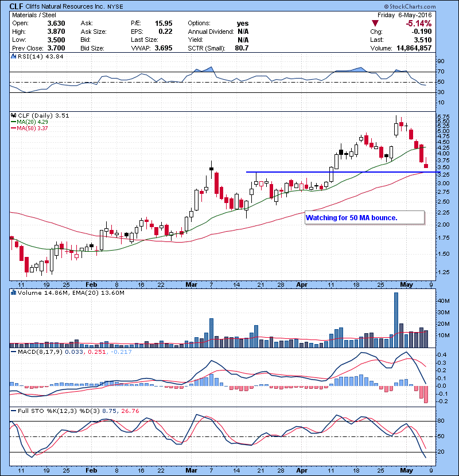The height and width of the screenshot is (476, 459).
Task: Click the RSI(14) 43.84 label
Action: click(40, 56)
